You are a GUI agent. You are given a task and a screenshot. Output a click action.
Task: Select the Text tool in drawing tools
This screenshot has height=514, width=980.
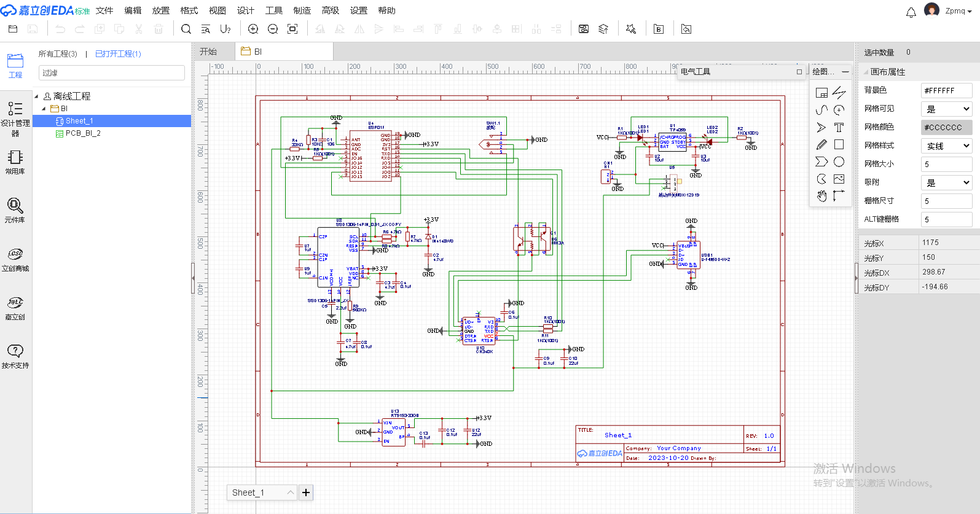pos(839,128)
